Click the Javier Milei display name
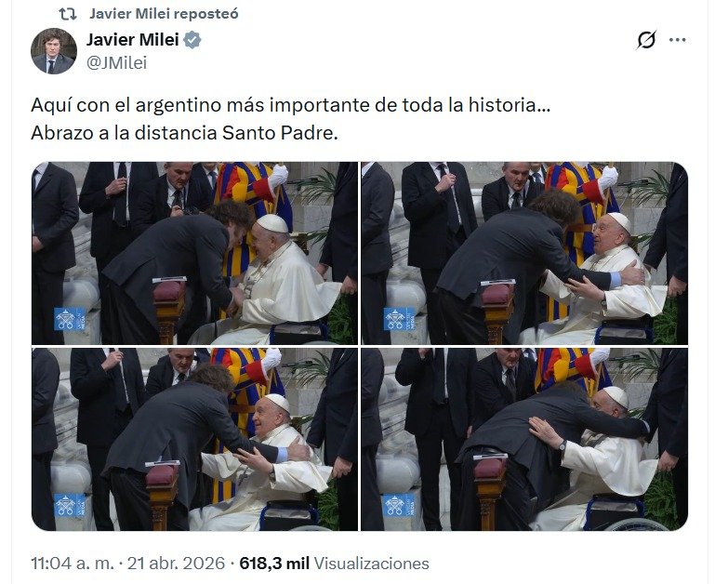The height and width of the screenshot is (584, 728). [132, 40]
